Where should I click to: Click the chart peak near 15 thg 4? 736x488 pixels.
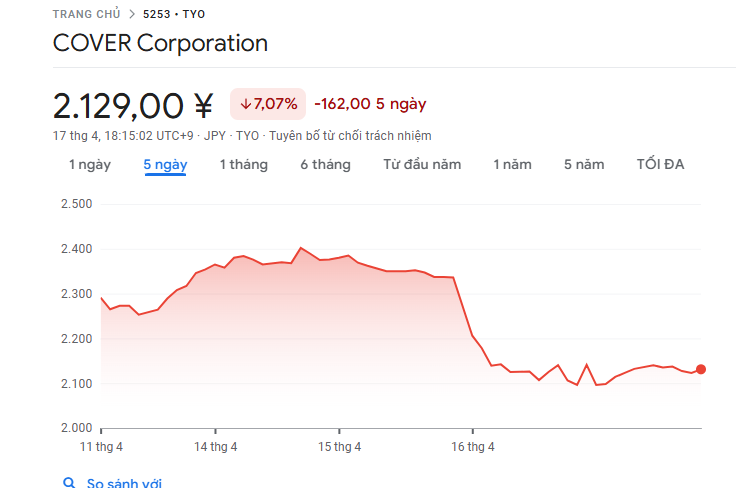pyautogui.click(x=301, y=247)
